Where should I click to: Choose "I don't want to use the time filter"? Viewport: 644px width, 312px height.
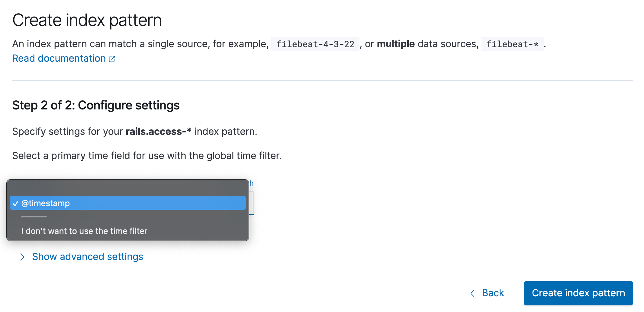(x=84, y=231)
